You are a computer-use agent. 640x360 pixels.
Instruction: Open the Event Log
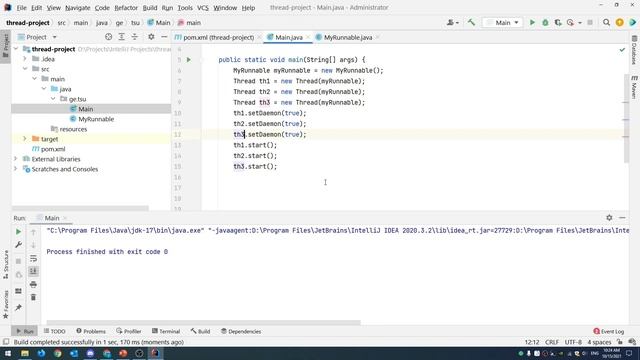pos(609,331)
